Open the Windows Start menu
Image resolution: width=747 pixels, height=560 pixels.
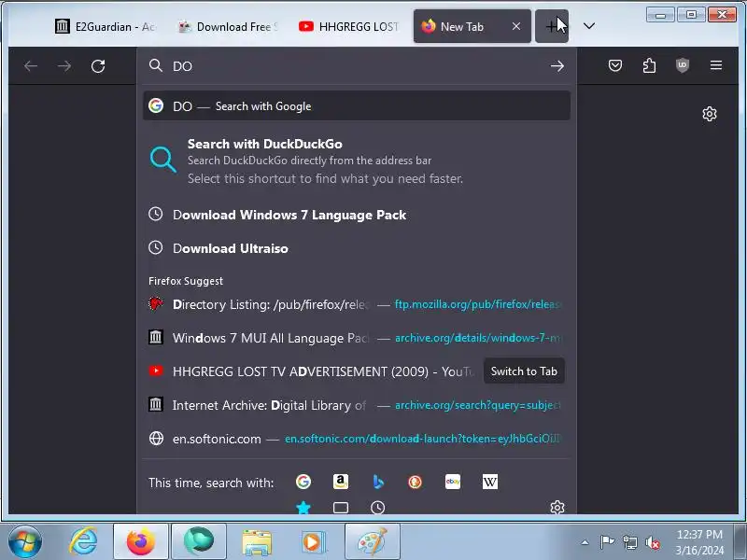coord(24,541)
